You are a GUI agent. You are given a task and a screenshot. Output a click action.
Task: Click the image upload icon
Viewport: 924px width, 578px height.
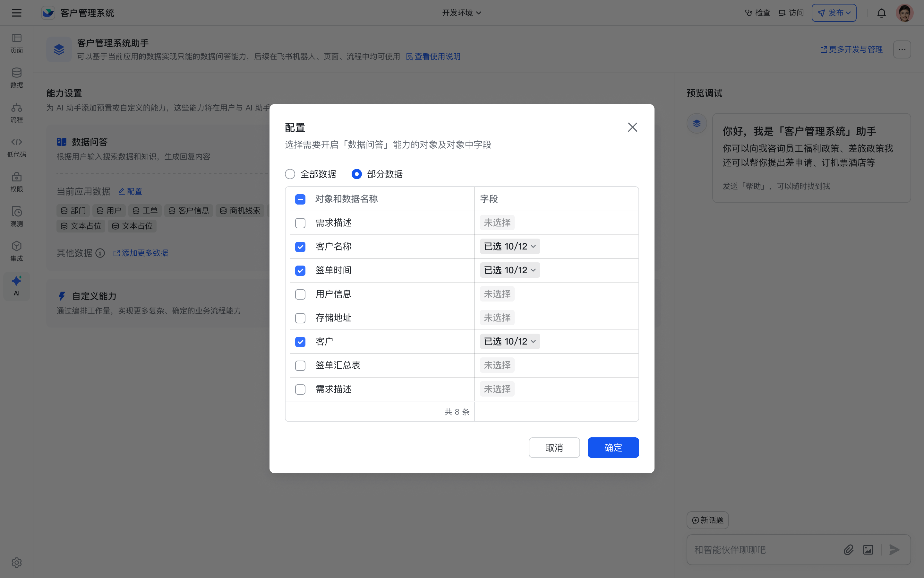point(868,550)
